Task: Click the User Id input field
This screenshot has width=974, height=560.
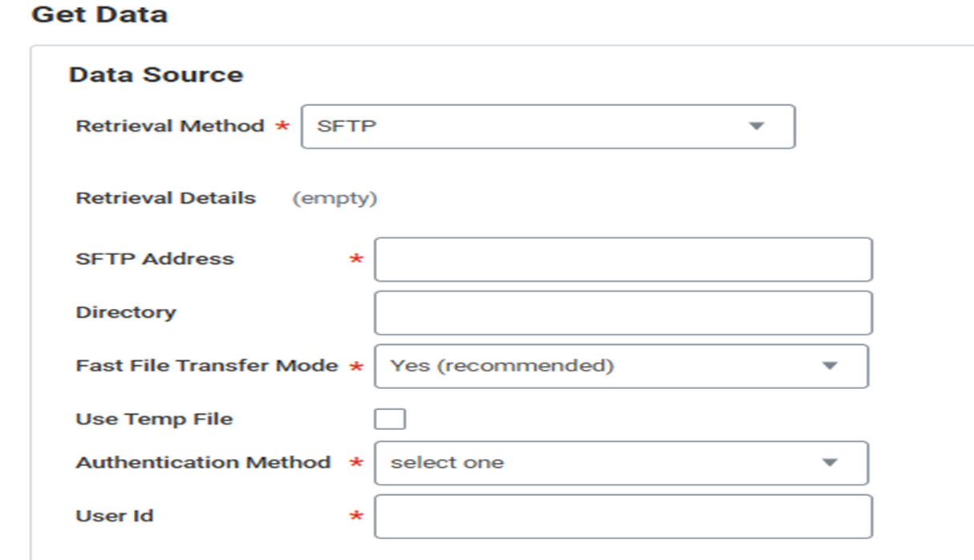Action: 623,516
